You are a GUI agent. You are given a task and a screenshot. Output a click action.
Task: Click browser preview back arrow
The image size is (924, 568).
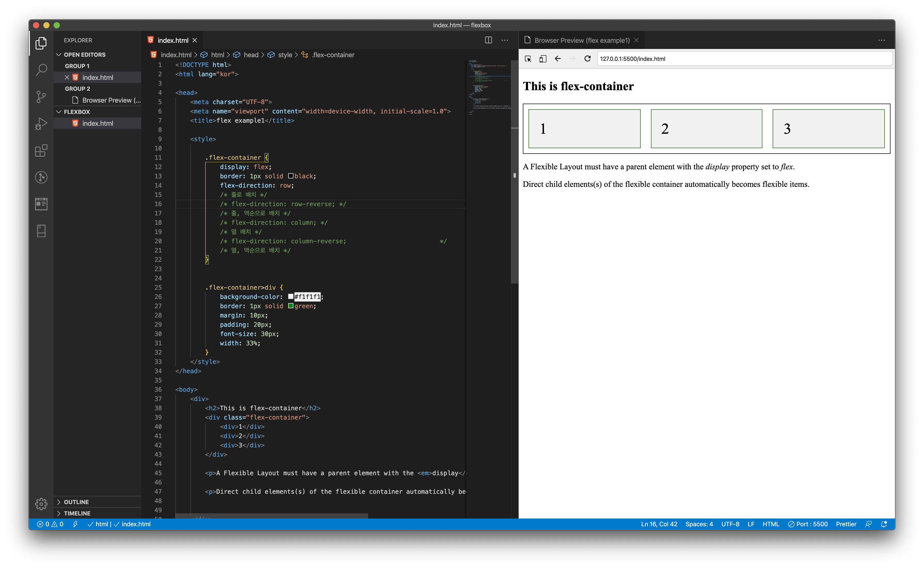[558, 59]
